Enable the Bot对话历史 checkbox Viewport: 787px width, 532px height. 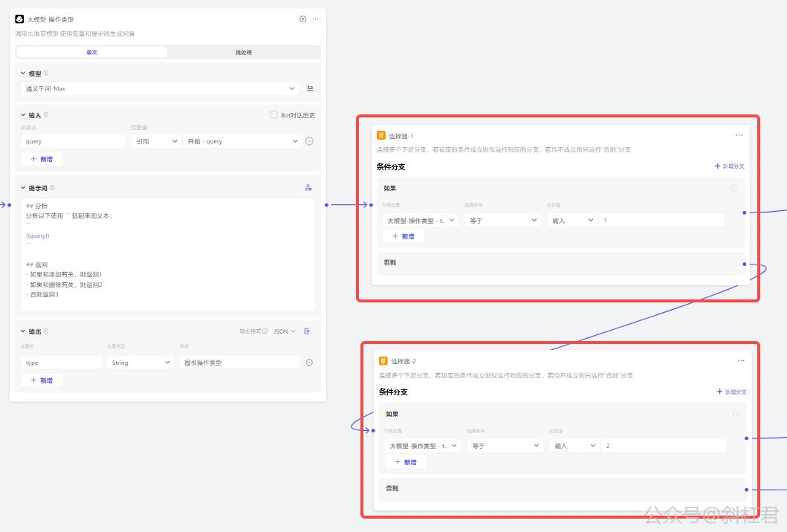[x=273, y=115]
